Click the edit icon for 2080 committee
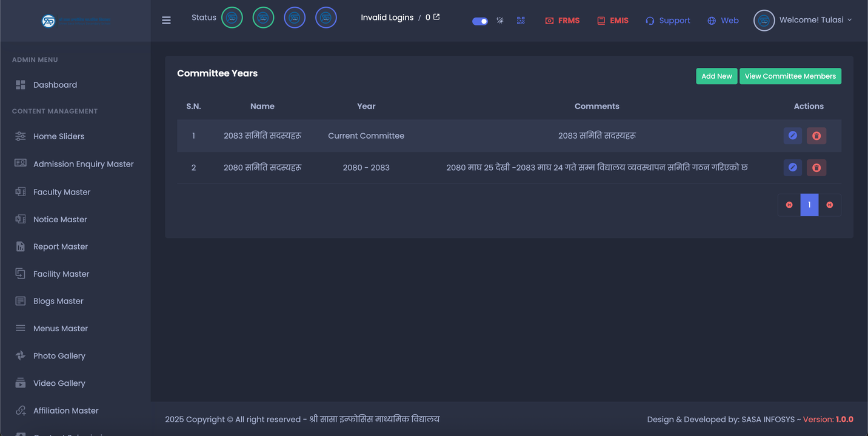This screenshot has width=868, height=436. pyautogui.click(x=792, y=168)
